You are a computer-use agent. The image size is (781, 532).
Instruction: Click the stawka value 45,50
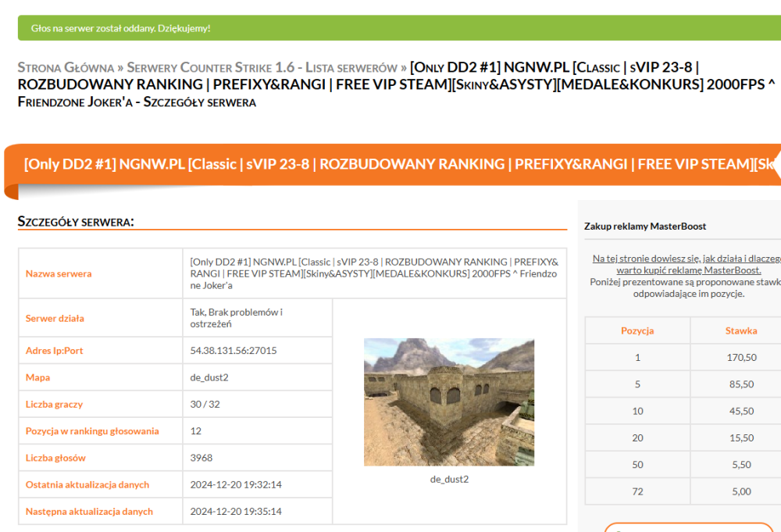(x=741, y=412)
